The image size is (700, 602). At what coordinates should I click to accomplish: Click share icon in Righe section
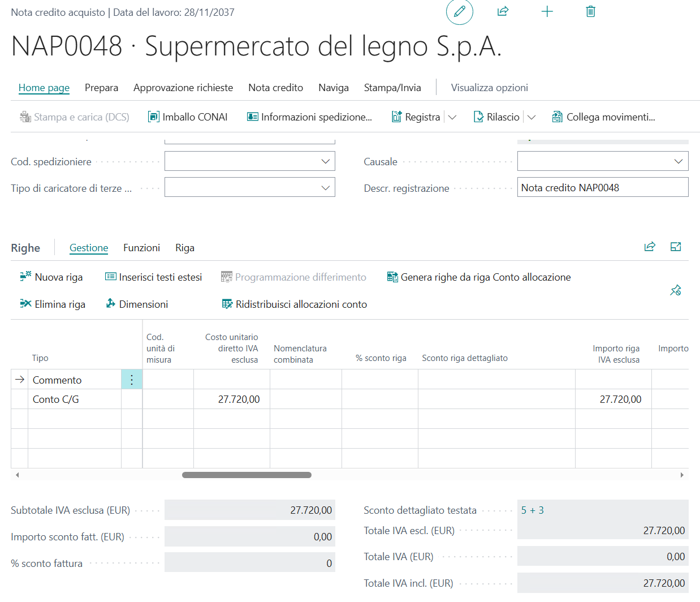pos(650,247)
